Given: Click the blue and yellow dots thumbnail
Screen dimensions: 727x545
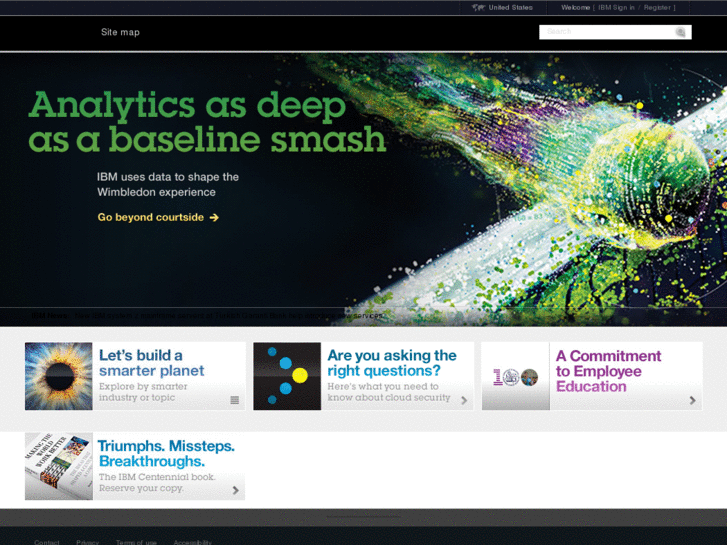Looking at the screenshot, I should point(287,376).
